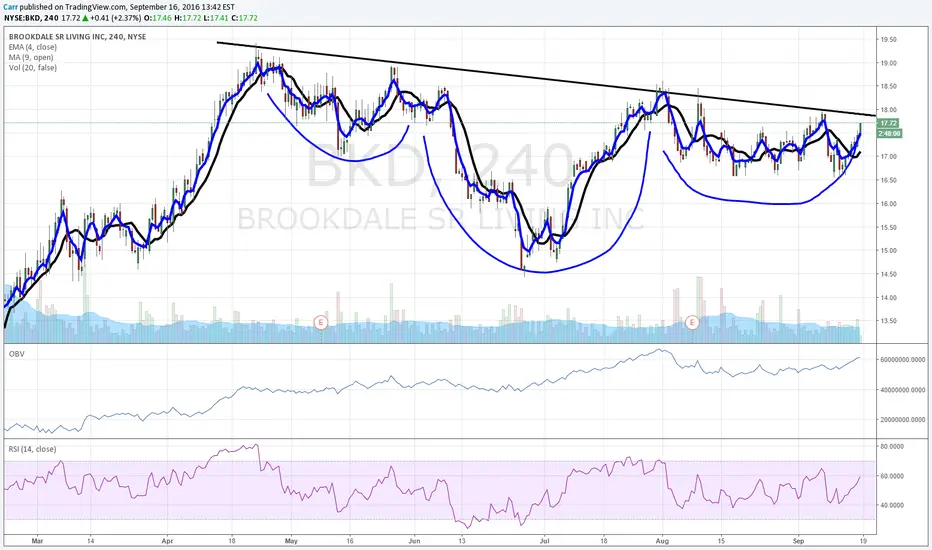Image resolution: width=932 pixels, height=550 pixels.
Task: Click the "Jul" date axis label
Action: (x=544, y=541)
